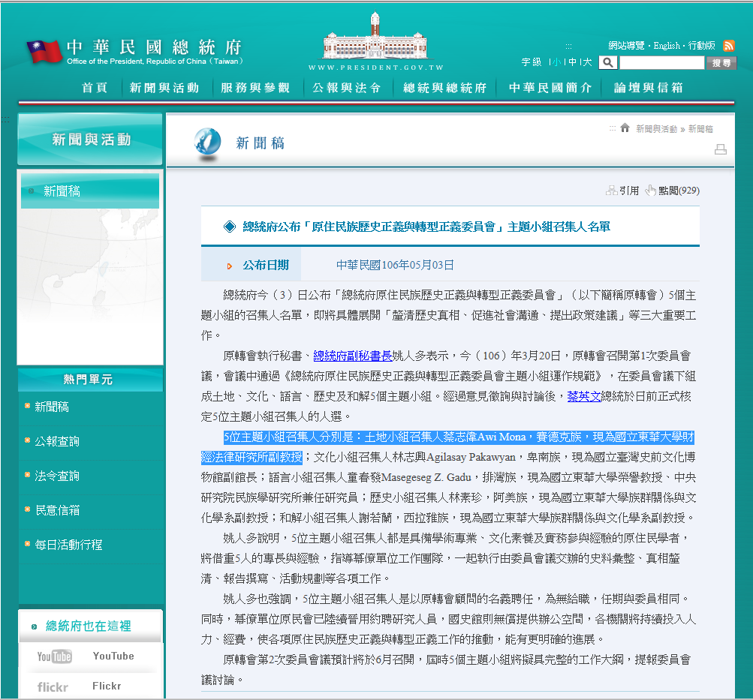Click the 新聞與活動 sidebar header
Screen dimensions: 753x700
[90, 139]
